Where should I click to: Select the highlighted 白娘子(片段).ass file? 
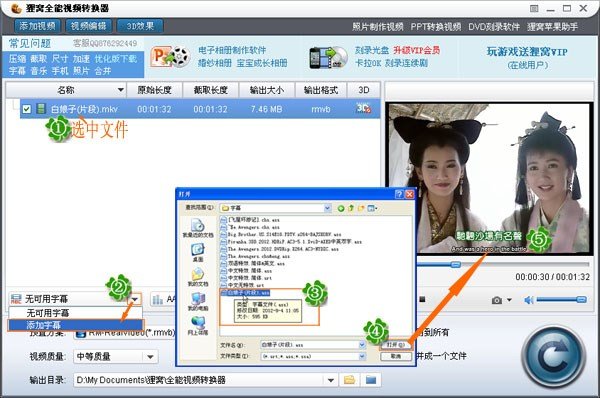tap(245, 293)
